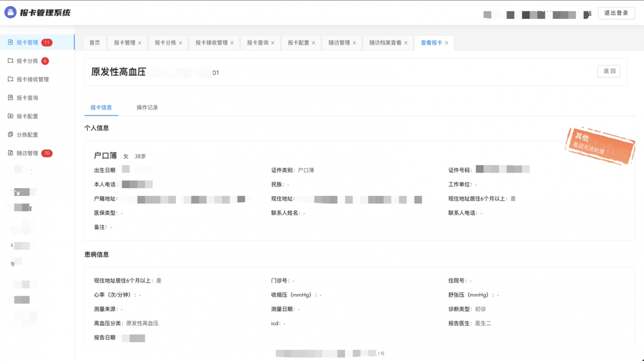Click the 证件类别 value 户口簿
The width and height of the screenshot is (644, 361).
(x=306, y=170)
